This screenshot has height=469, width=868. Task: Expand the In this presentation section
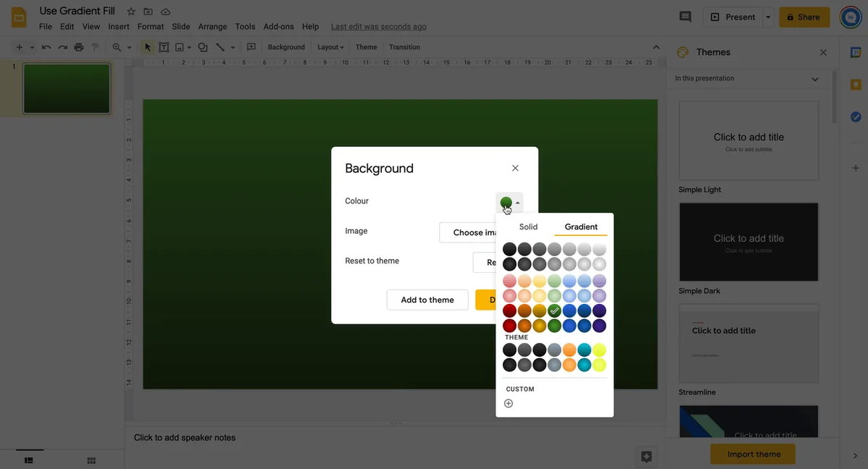[815, 79]
